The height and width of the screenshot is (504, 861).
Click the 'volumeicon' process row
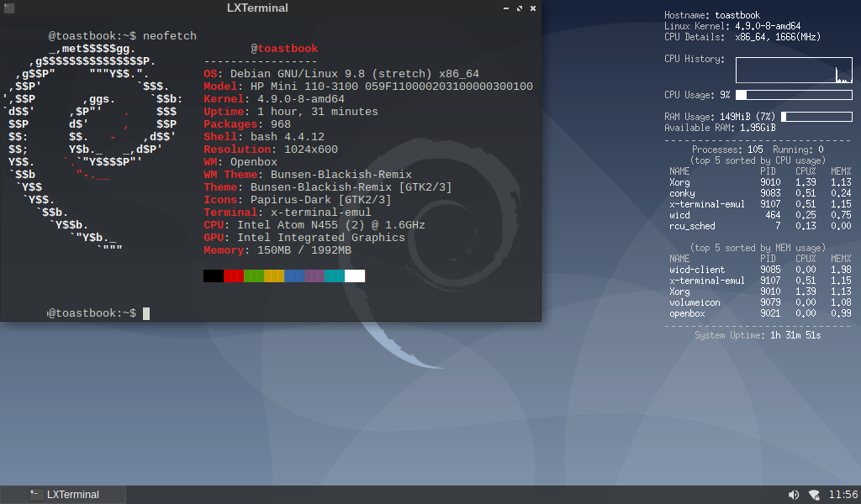760,302
